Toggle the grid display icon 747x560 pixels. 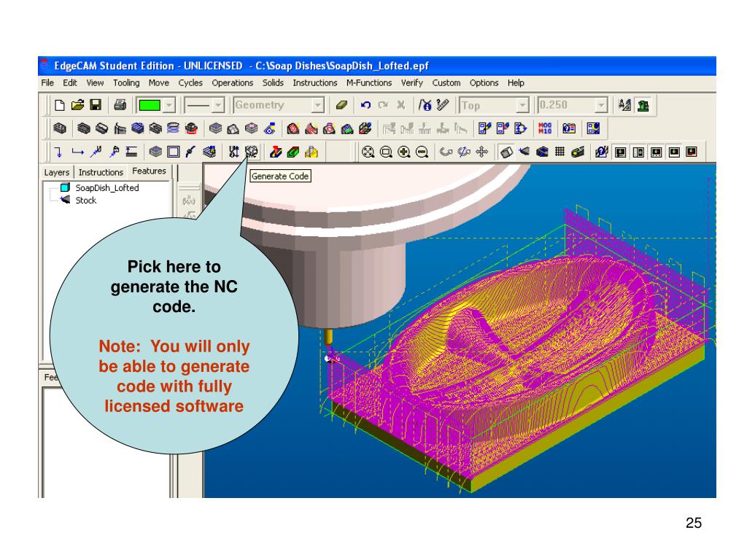560,152
